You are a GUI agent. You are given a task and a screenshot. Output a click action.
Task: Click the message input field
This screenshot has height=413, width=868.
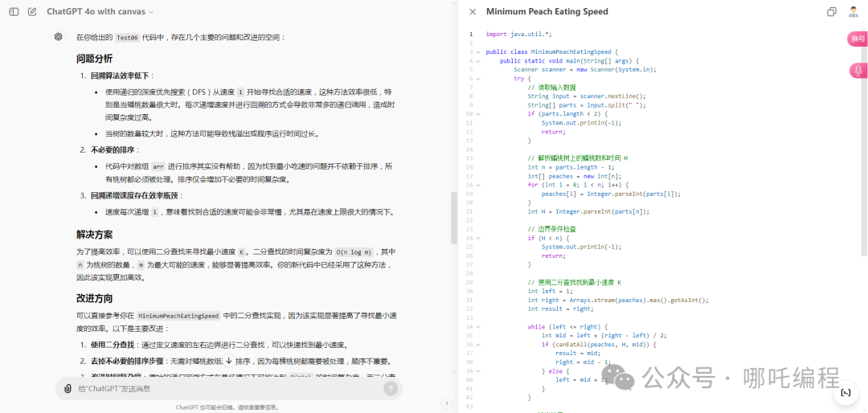pos(225,388)
